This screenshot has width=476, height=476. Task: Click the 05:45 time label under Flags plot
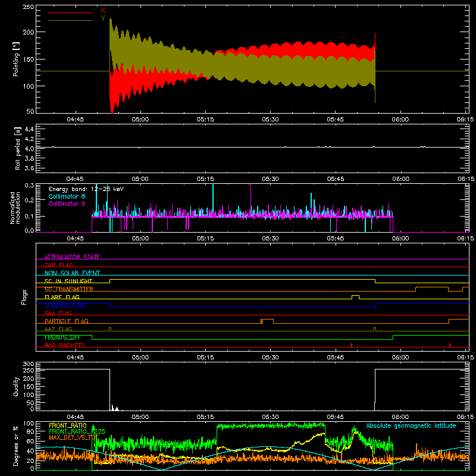coord(335,358)
